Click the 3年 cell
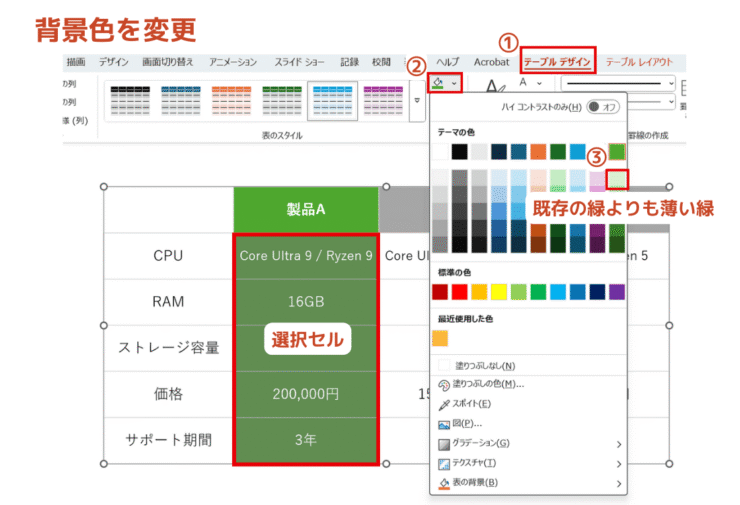The image size is (740, 505). [306, 440]
